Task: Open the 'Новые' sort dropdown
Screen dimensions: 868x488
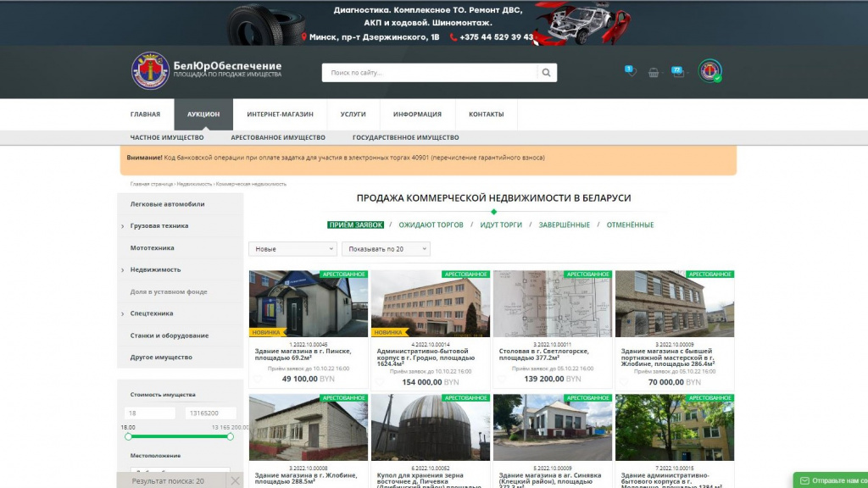Action: tap(292, 249)
